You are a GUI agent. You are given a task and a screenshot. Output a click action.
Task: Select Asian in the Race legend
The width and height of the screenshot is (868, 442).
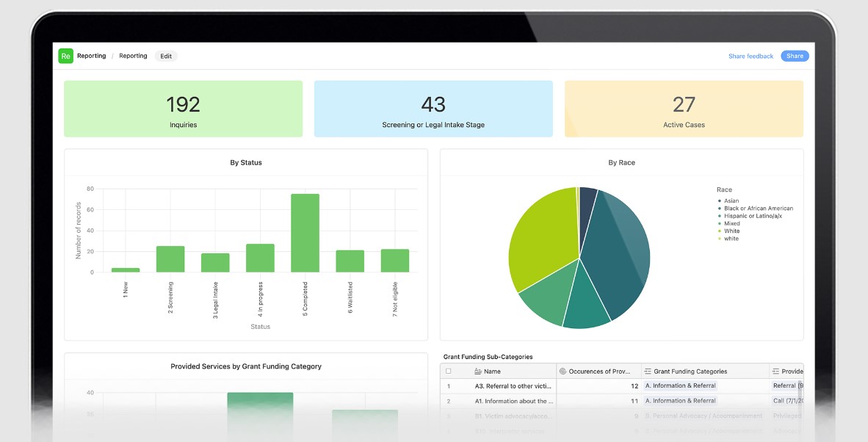(x=731, y=200)
